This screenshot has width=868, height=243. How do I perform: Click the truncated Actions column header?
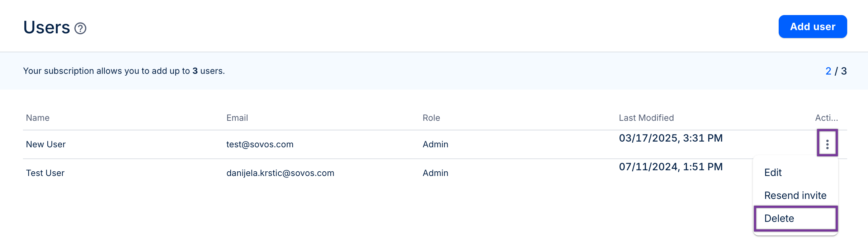point(826,118)
